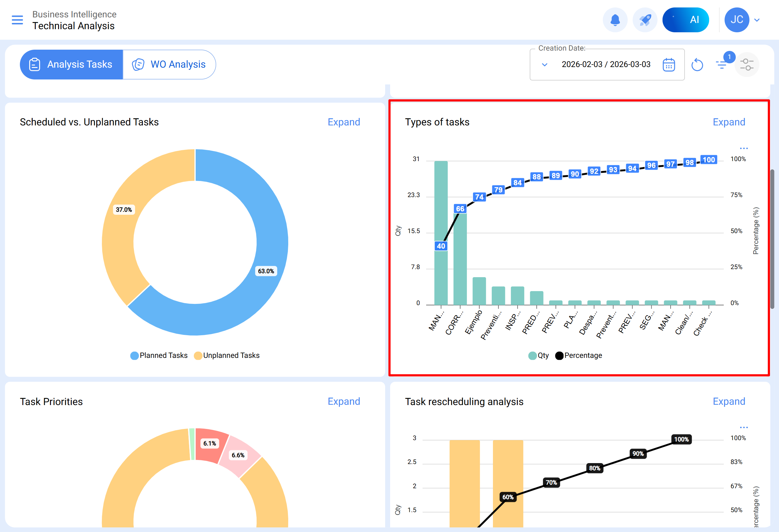The width and height of the screenshot is (779, 532).
Task: Click the notifications bell icon
Action: (x=615, y=20)
